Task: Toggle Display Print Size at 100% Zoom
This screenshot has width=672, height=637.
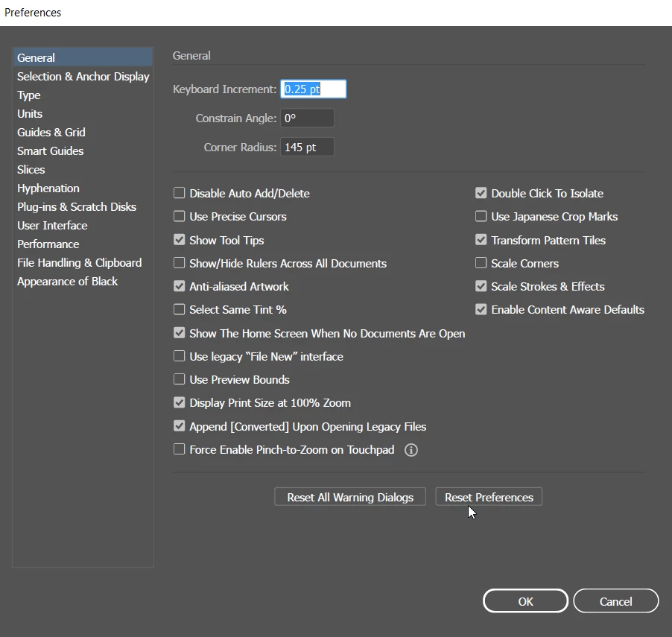Action: tap(179, 402)
